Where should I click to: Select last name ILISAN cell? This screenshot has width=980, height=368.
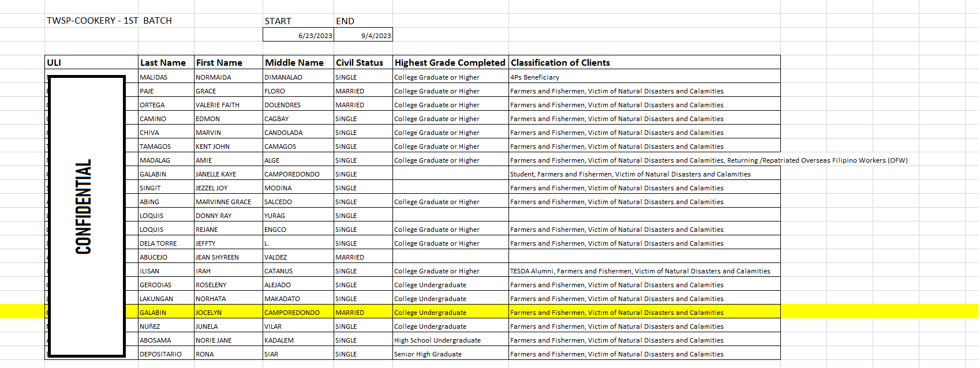coord(166,270)
